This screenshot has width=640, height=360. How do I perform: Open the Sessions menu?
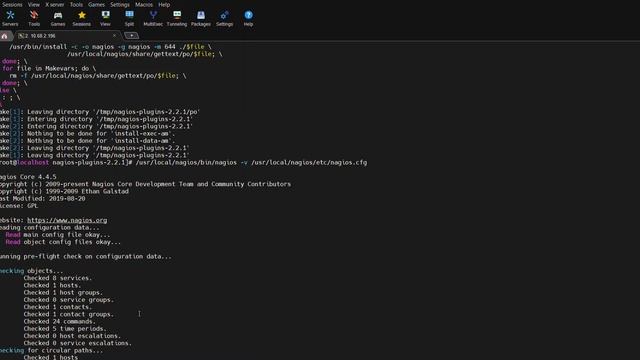click(x=12, y=4)
